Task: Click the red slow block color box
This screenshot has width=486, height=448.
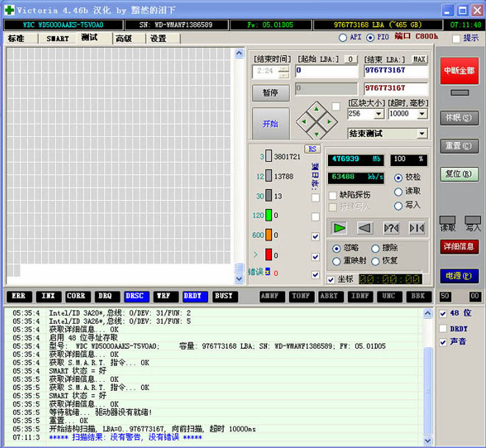Action: tap(269, 255)
